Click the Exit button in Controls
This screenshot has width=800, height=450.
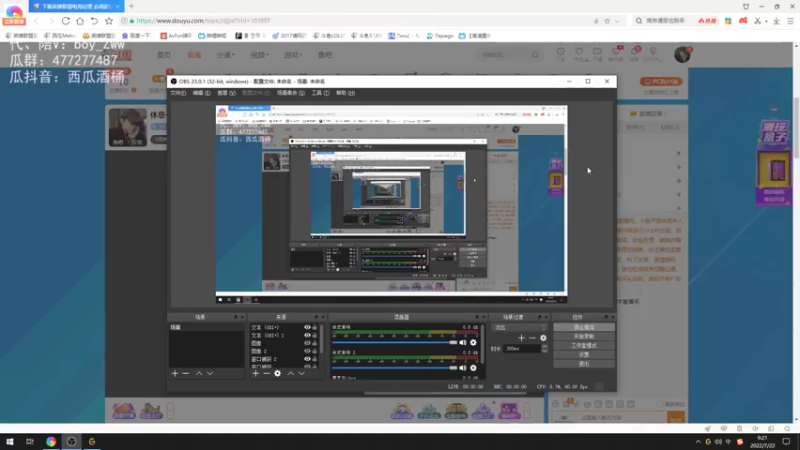[584, 364]
